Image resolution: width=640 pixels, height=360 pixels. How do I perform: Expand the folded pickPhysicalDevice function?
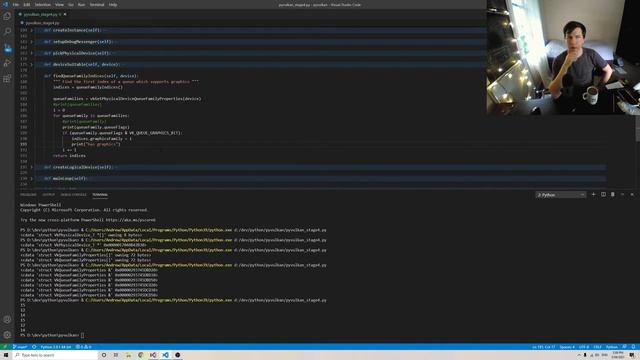[x=31, y=53]
